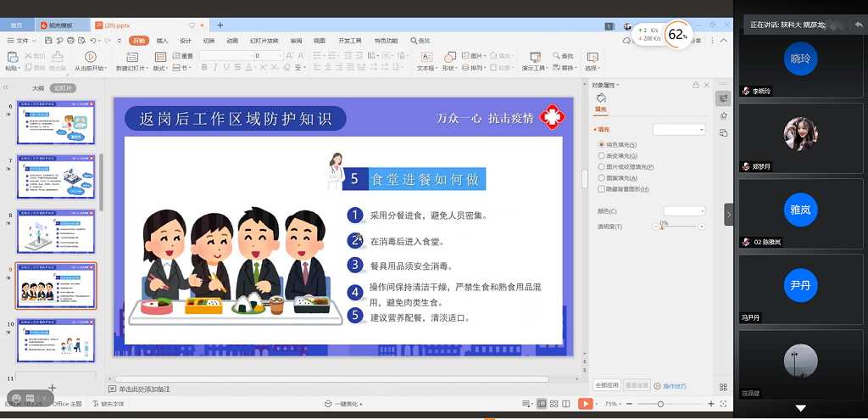Toggle bold formatting in the ribbon

tap(204, 68)
